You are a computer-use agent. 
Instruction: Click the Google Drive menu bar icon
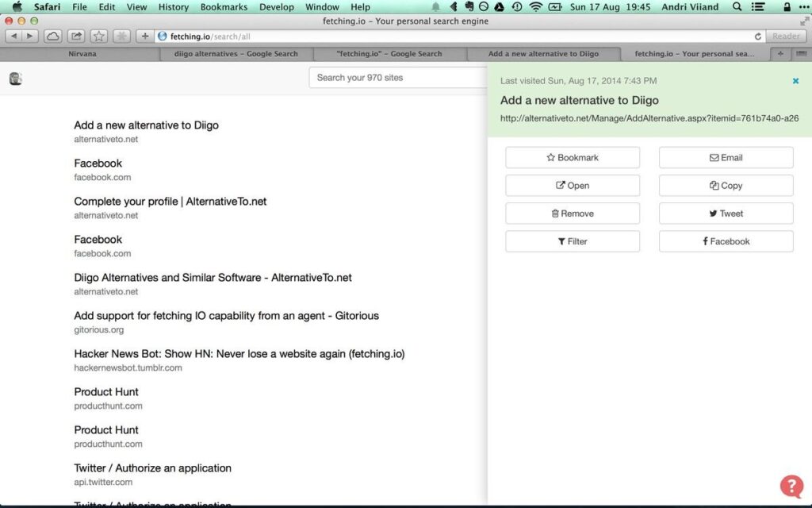coord(500,6)
